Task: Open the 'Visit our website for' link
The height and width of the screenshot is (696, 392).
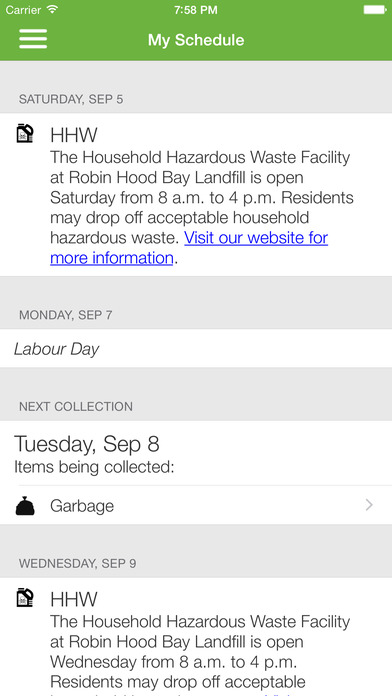Action: click(x=256, y=238)
